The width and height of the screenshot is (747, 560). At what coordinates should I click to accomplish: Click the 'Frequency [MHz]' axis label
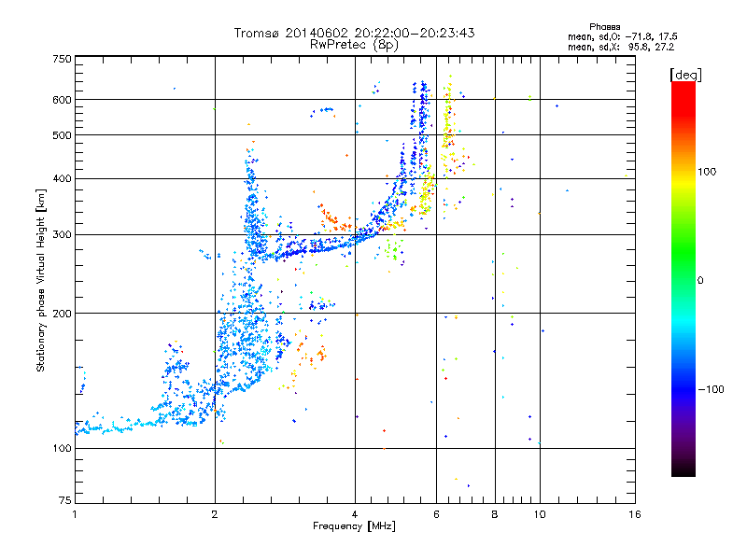click(354, 526)
